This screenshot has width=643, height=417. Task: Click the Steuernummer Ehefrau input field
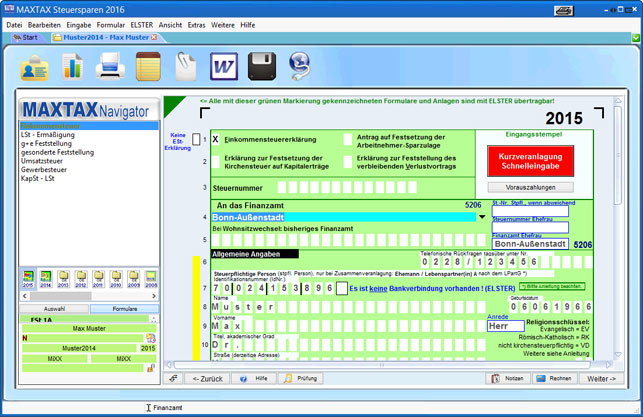pos(530,227)
